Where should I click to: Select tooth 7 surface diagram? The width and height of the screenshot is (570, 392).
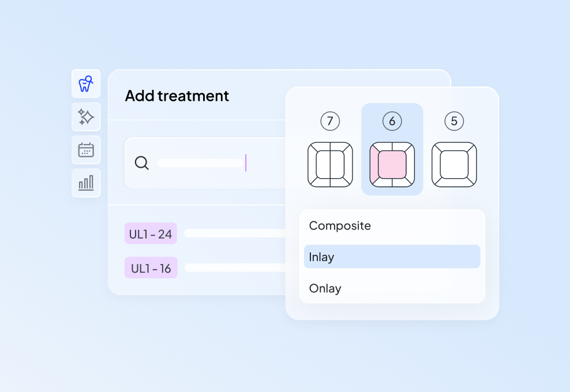(x=330, y=164)
